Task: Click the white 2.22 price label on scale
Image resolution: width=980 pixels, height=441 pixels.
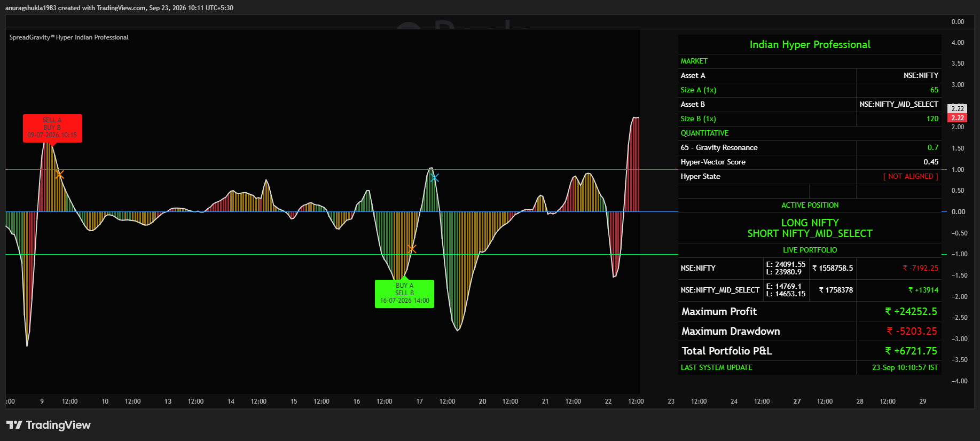Action: pos(958,109)
